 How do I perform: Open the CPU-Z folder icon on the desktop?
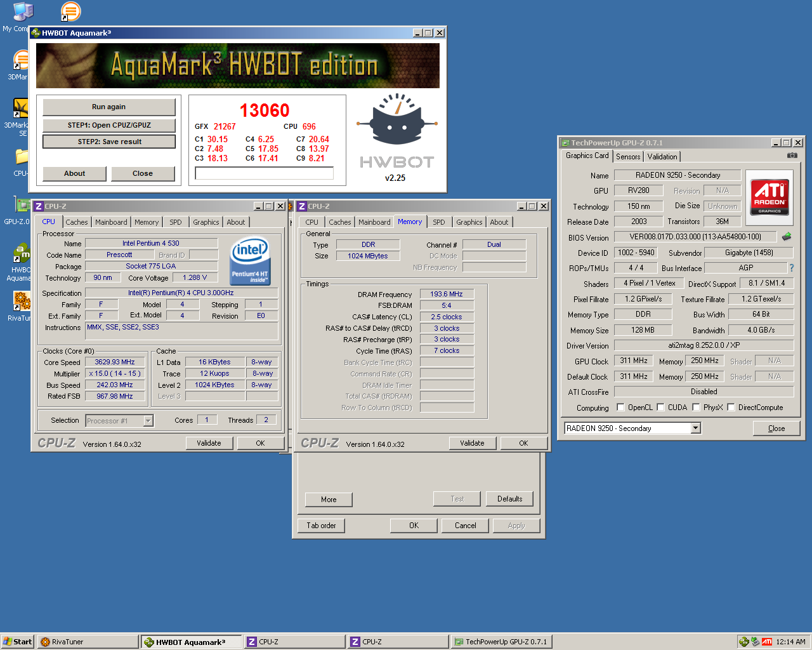(x=22, y=156)
